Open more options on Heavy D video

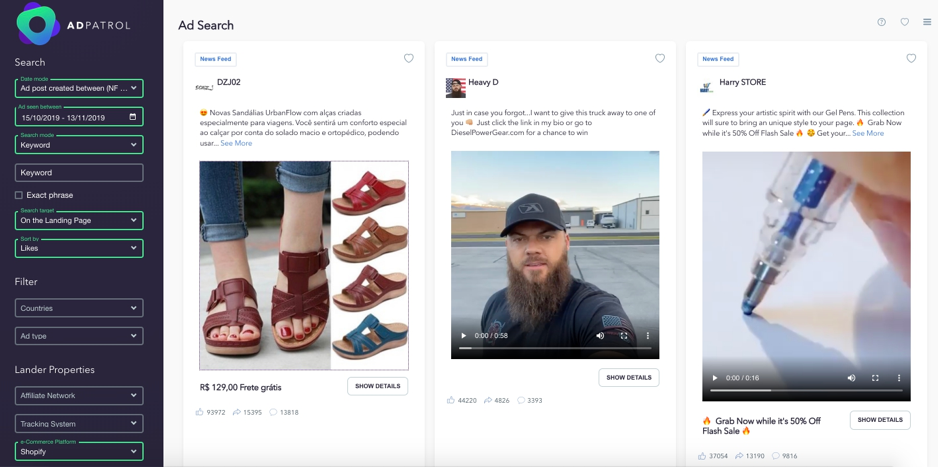[x=647, y=336]
